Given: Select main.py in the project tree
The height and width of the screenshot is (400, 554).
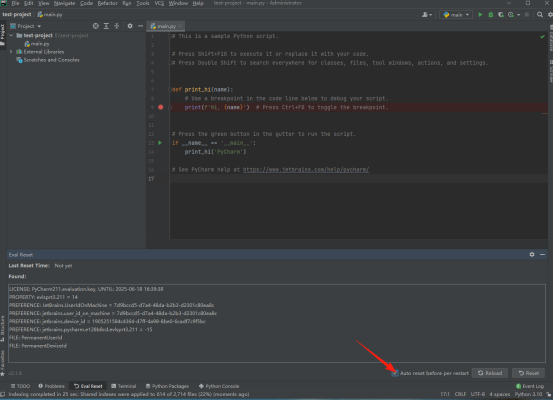Looking at the screenshot, I should point(37,44).
